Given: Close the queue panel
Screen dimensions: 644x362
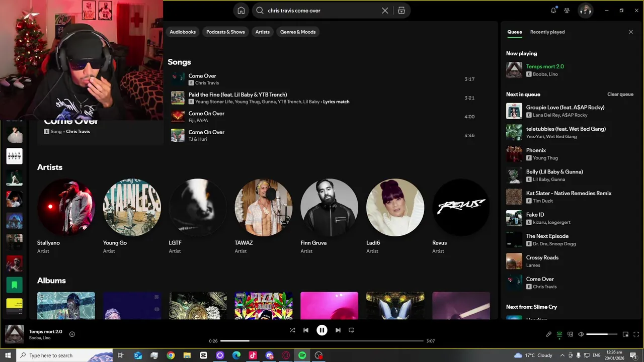Looking at the screenshot, I should (x=631, y=32).
